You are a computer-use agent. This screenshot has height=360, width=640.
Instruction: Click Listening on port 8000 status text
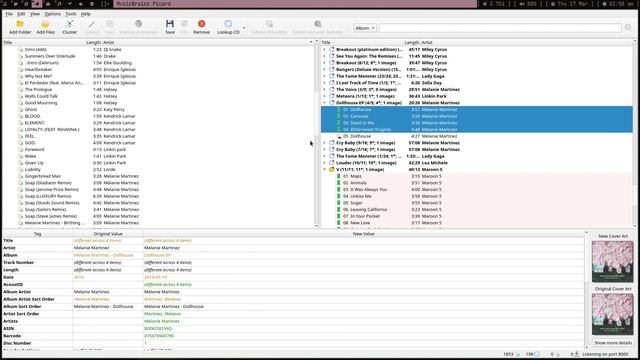(x=605, y=354)
